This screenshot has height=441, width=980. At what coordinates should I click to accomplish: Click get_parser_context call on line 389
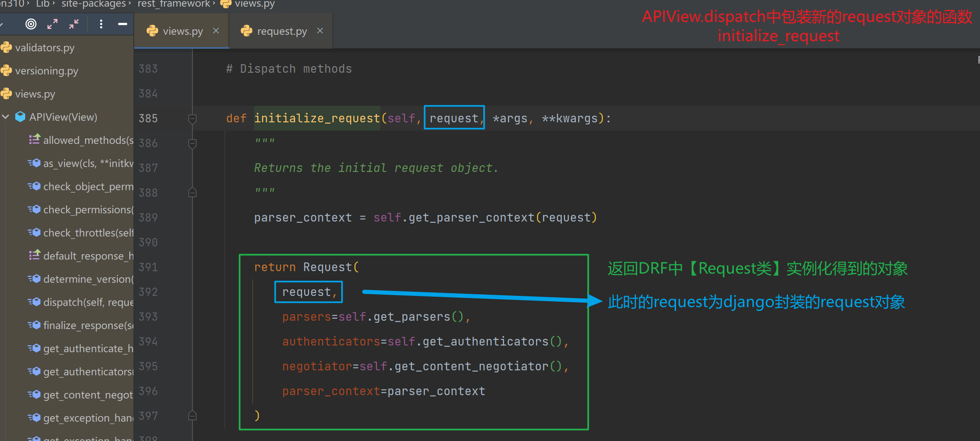[472, 217]
